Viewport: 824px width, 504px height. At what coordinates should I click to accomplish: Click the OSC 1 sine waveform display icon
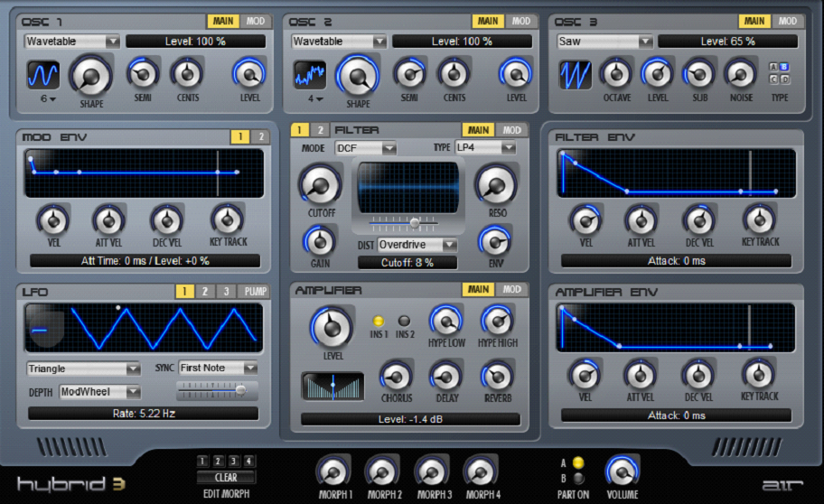(43, 76)
